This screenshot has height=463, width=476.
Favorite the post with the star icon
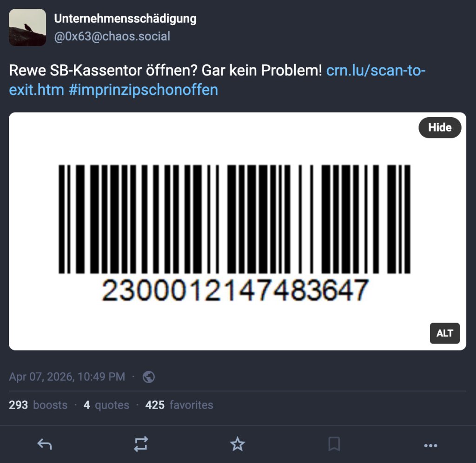238,444
